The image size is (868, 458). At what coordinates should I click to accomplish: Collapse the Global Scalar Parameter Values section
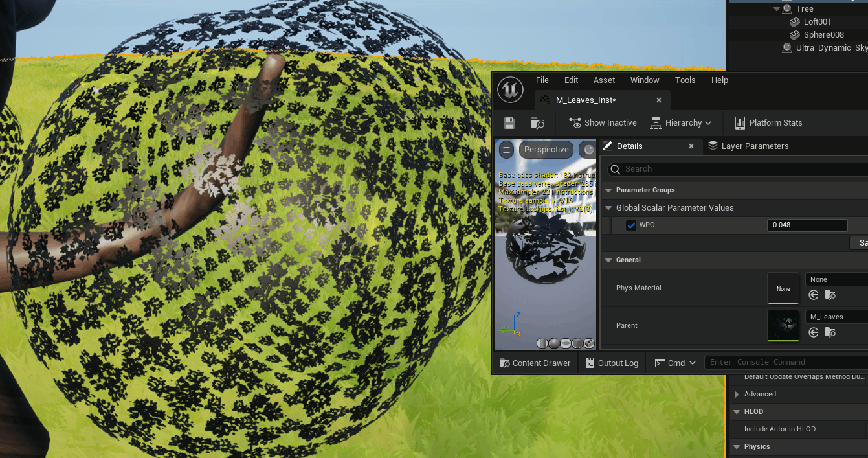coord(608,208)
